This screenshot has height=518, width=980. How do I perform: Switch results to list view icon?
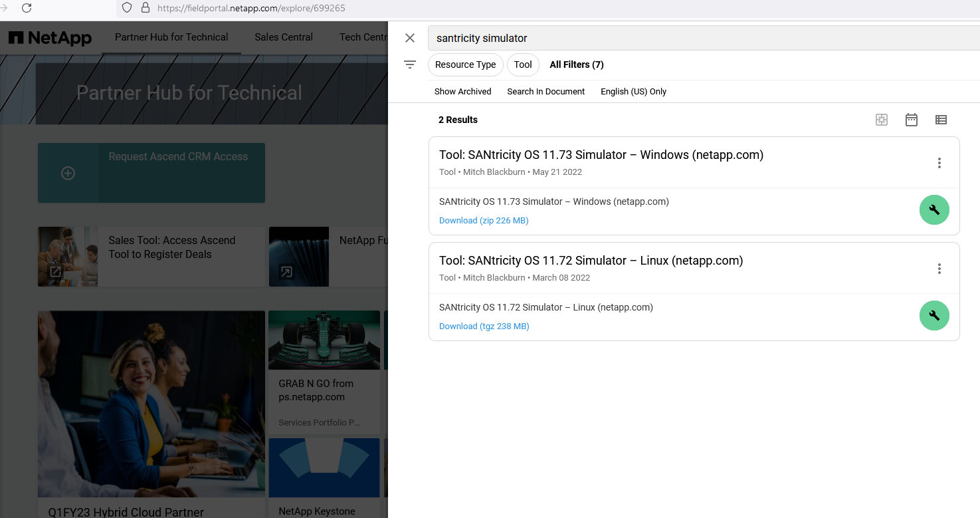tap(941, 120)
